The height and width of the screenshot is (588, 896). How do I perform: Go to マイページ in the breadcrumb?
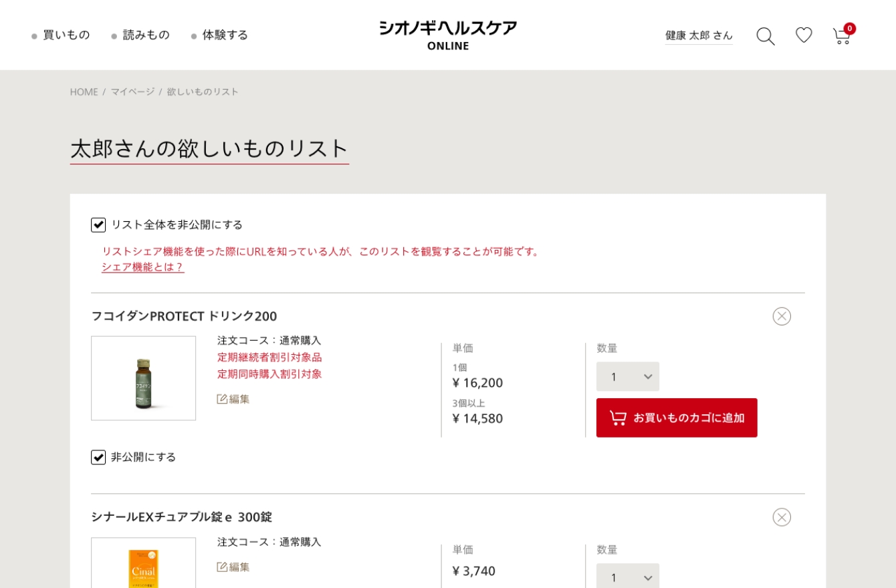132,92
